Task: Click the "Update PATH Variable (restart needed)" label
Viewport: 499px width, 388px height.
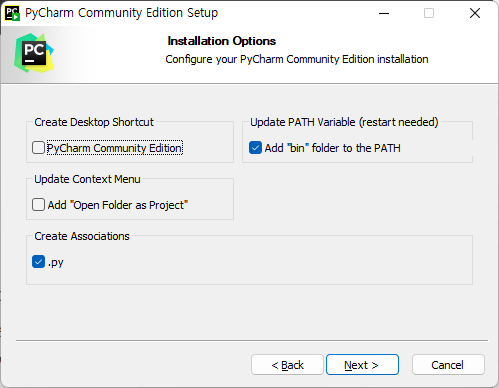Action: pos(344,122)
